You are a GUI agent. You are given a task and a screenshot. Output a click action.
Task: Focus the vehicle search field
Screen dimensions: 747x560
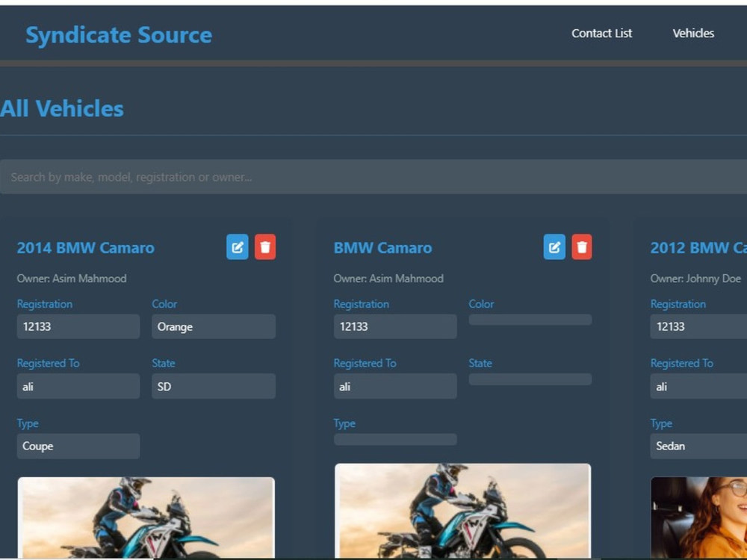tap(373, 177)
